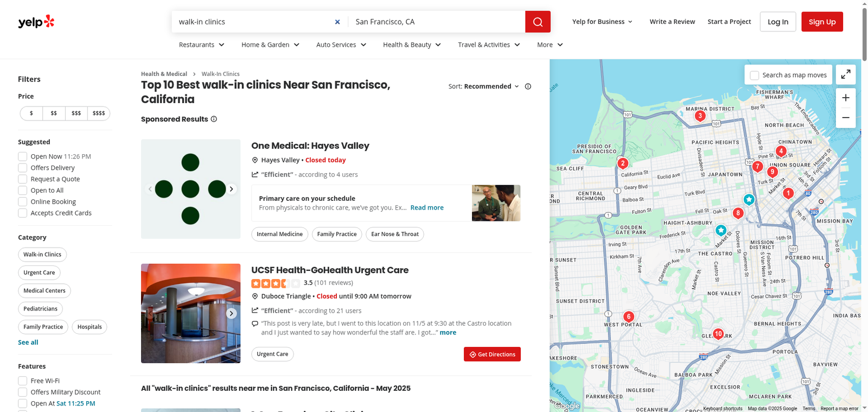Image resolution: width=868 pixels, height=412 pixels.
Task: Open the One Medical: Hayes Valley listing
Action: (x=310, y=145)
